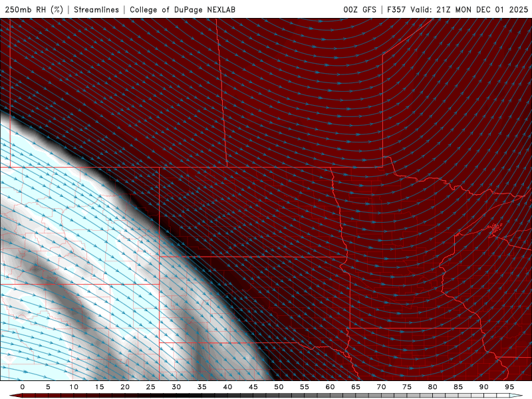532x399 pixels.
Task: Click the colorbar label '5'
Action: coord(48,387)
